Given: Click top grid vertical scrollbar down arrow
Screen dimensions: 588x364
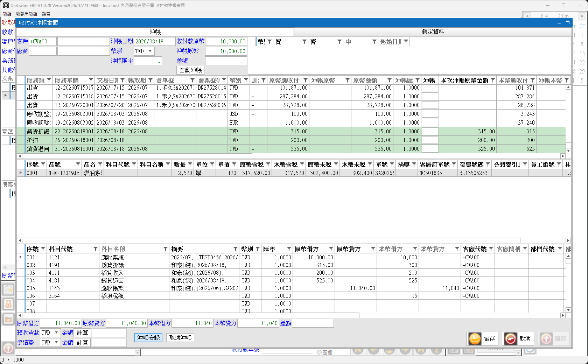Looking at the screenshot, I should (x=568, y=151).
